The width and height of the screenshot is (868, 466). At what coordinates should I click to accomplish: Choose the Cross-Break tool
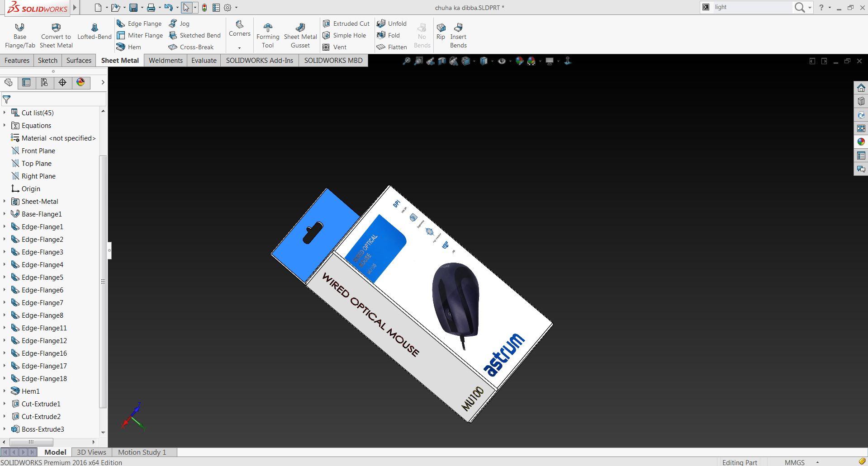point(190,47)
